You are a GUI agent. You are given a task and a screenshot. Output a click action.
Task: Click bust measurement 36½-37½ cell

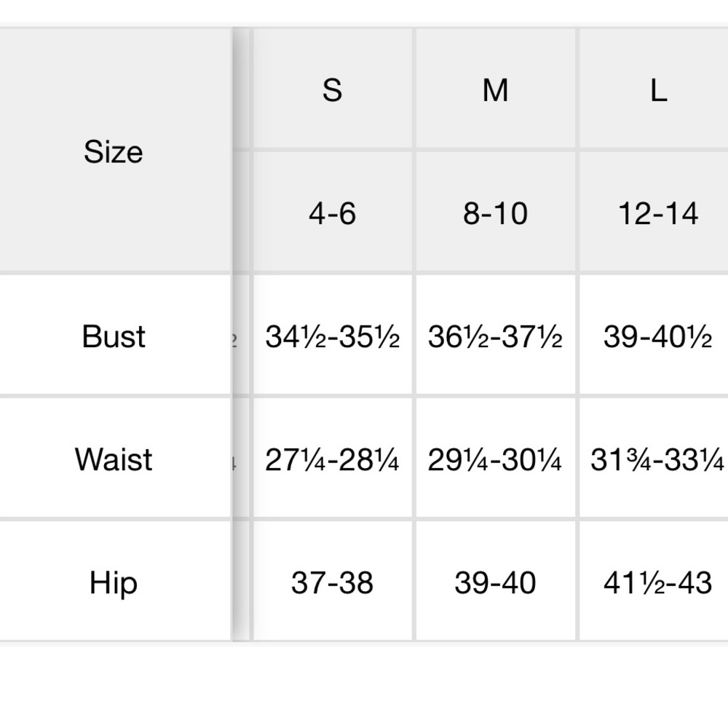pos(495,335)
